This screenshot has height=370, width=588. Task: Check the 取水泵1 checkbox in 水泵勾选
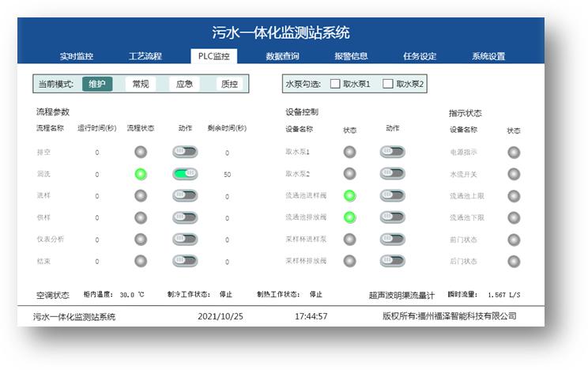tap(335, 84)
